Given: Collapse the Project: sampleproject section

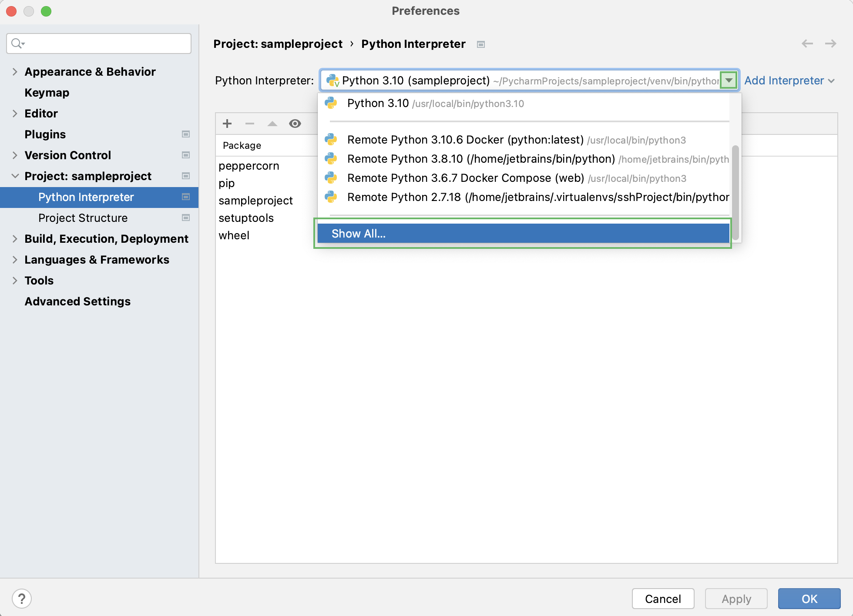Looking at the screenshot, I should click(x=14, y=176).
